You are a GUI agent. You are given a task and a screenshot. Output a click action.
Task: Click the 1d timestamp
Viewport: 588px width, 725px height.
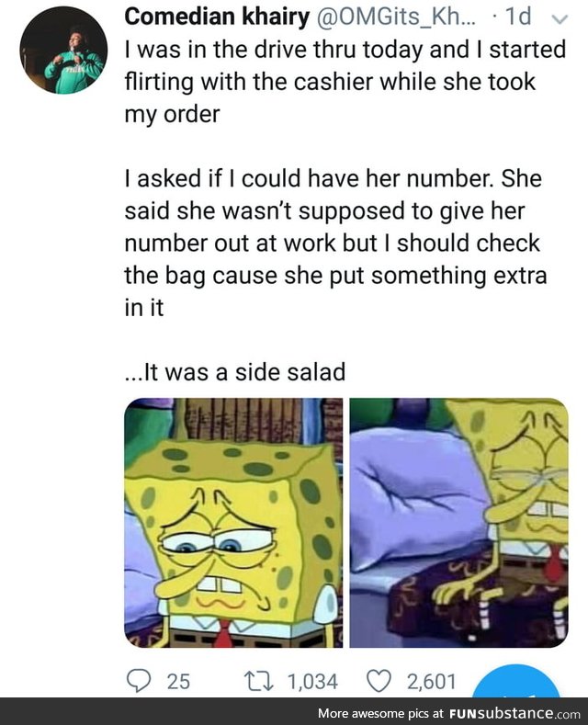pos(518,17)
